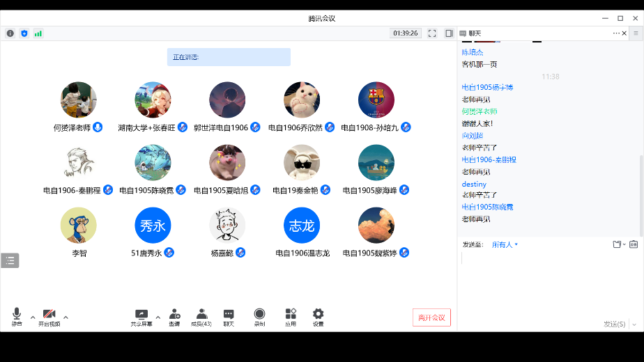The height and width of the screenshot is (362, 644).
Task: Click chat message 谢谢大家!
Action: click(x=477, y=123)
